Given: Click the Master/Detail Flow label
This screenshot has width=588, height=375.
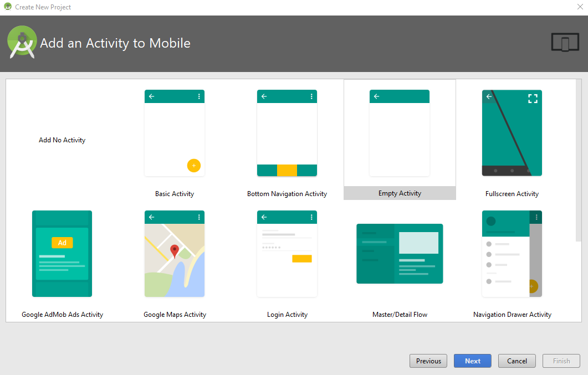Looking at the screenshot, I should (x=400, y=315).
